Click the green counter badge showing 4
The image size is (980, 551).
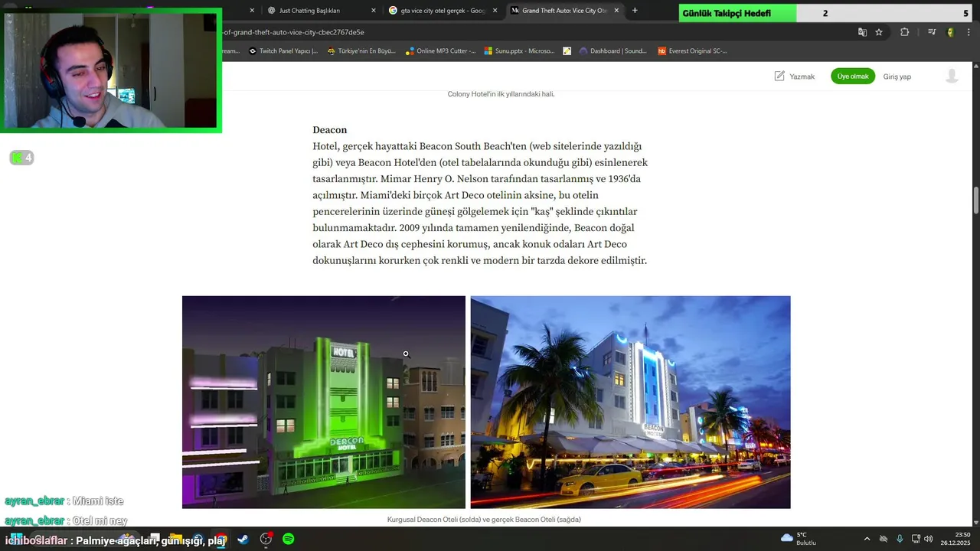click(x=21, y=158)
